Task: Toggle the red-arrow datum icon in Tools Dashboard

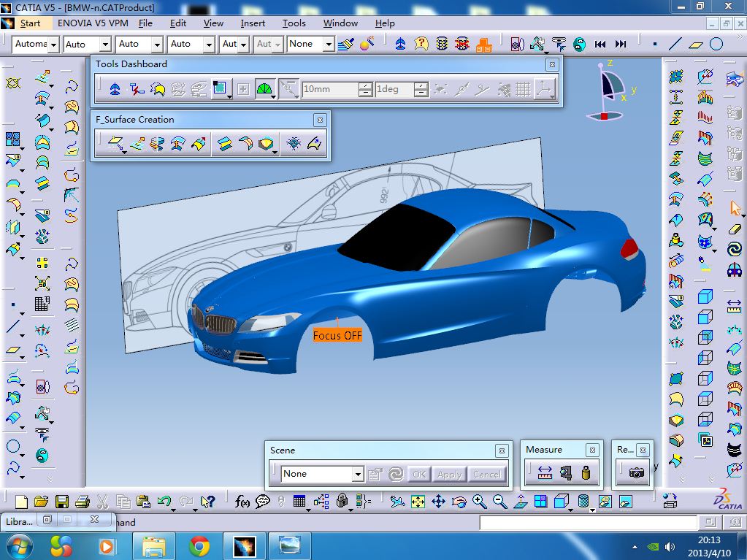Action: pyautogui.click(x=137, y=89)
